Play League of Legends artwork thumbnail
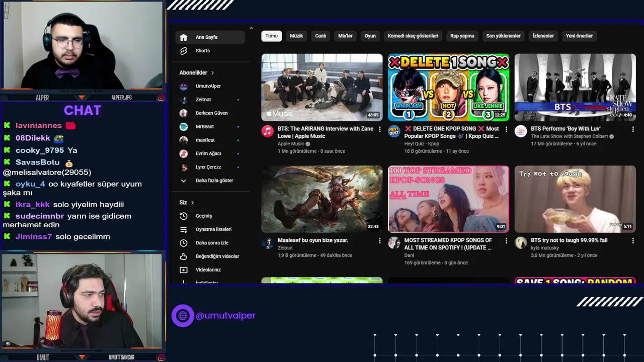644x362 pixels. (322, 199)
